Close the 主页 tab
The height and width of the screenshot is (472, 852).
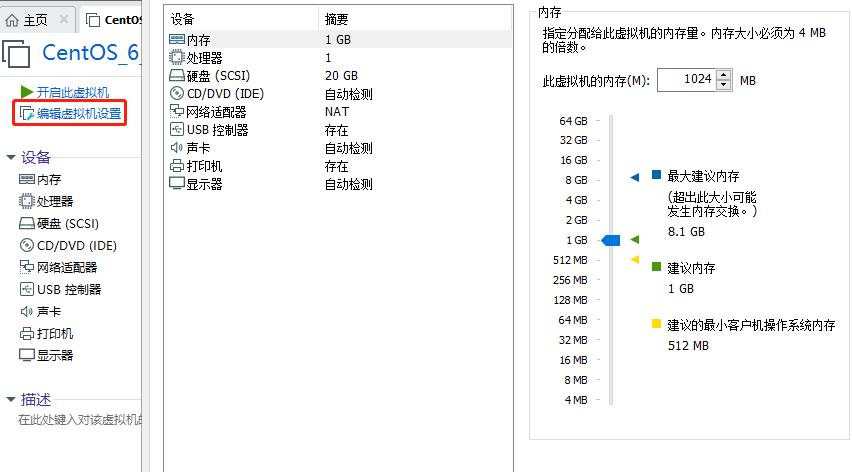click(x=64, y=20)
